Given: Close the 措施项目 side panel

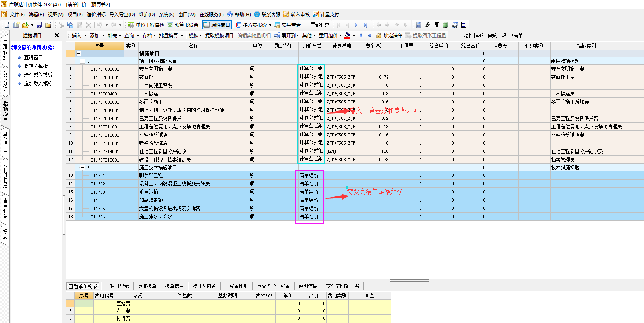Looking at the screenshot, I should [57, 35].
